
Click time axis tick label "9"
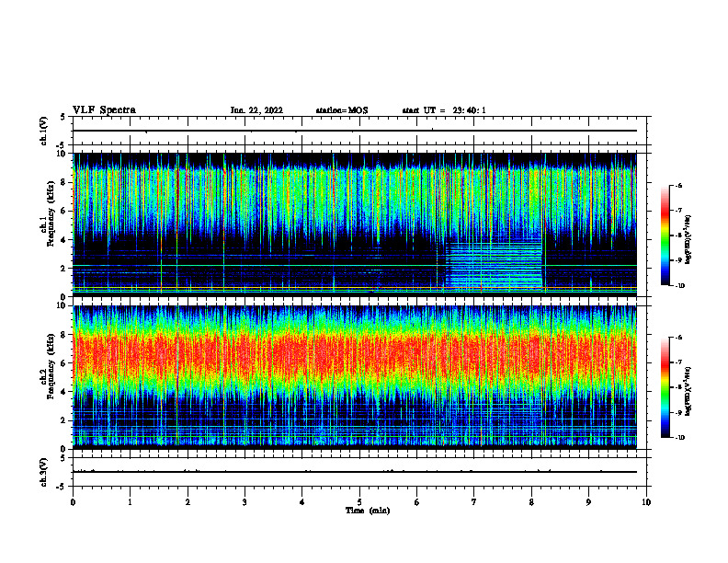point(588,502)
